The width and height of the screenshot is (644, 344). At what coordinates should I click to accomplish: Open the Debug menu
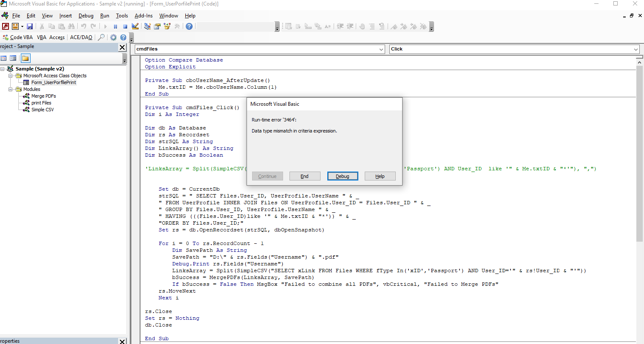point(86,16)
